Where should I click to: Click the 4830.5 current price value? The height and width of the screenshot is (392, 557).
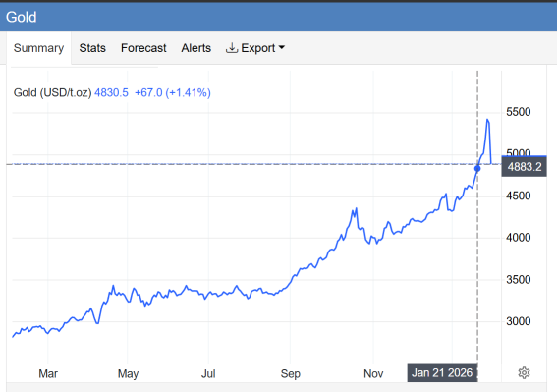(111, 92)
